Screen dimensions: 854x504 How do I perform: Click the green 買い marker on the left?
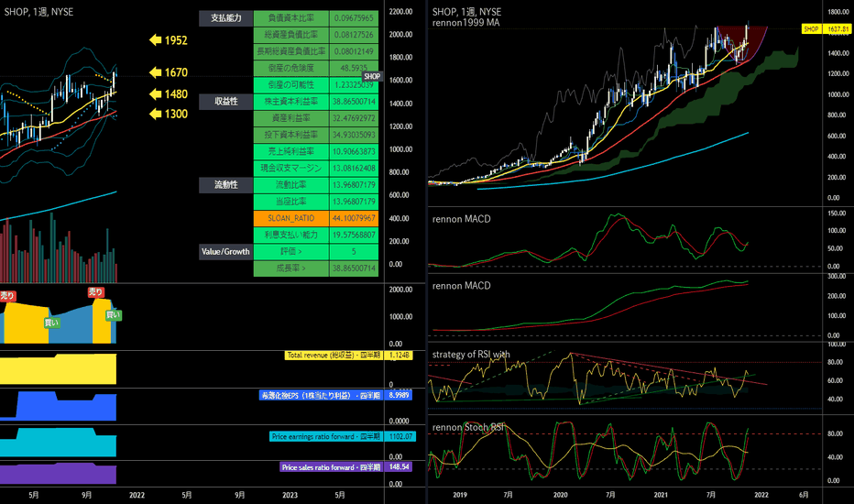51,323
